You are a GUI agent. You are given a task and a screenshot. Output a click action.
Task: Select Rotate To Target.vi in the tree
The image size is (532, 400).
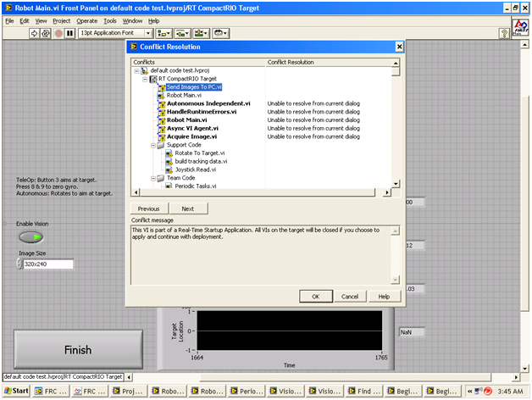pos(200,153)
